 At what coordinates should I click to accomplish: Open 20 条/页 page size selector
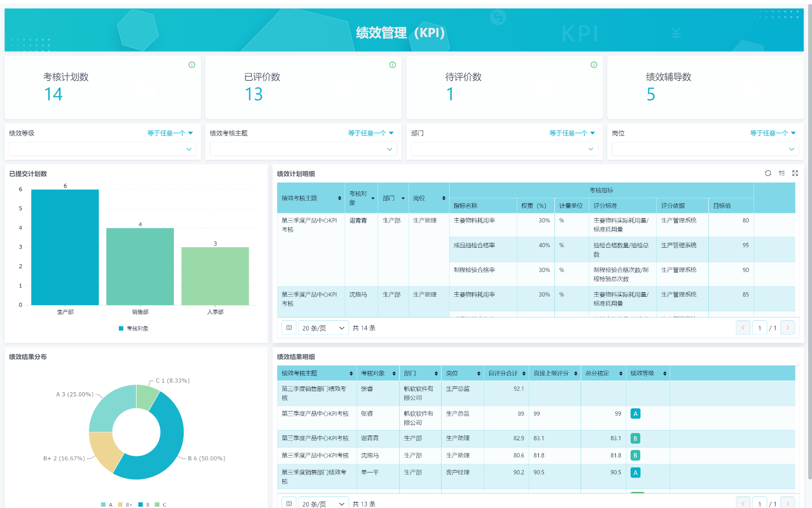tap(323, 328)
